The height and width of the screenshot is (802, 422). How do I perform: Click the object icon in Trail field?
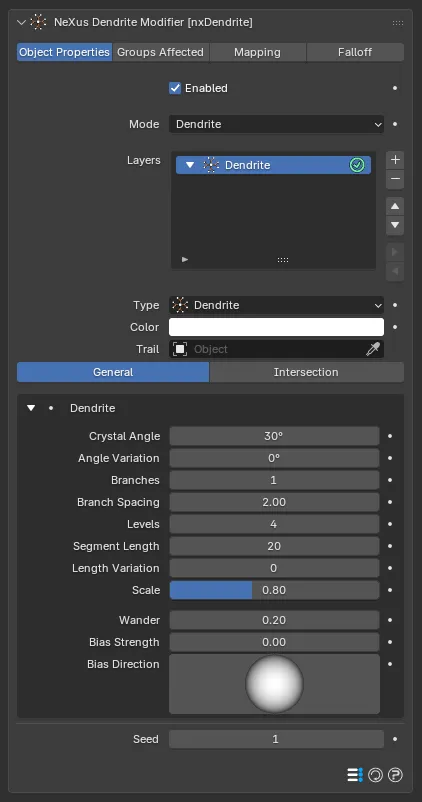[x=180, y=349]
